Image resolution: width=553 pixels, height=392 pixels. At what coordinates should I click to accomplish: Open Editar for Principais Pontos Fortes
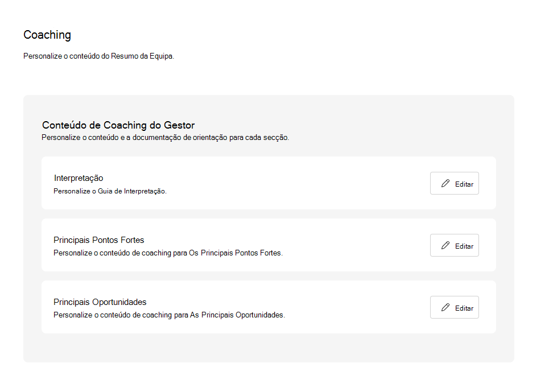(455, 246)
